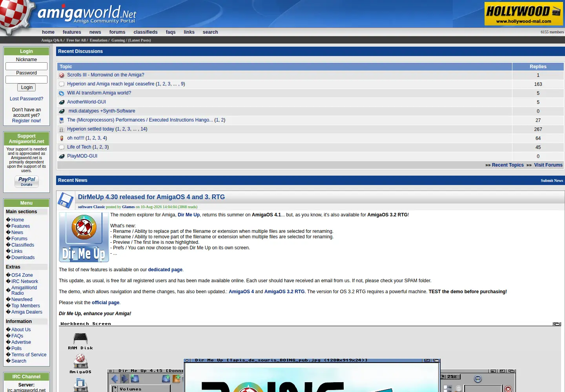This screenshot has width=565, height=392.
Task: Click the back arrow in Dir Me Up 4.15 window
Action: pos(115,379)
